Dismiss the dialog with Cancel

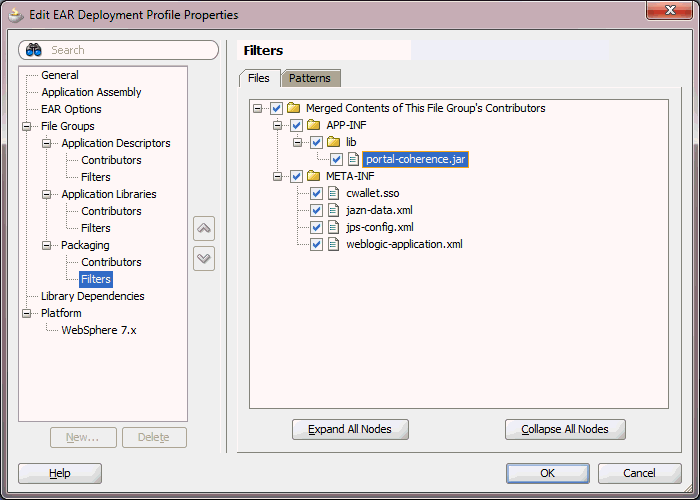click(639, 473)
